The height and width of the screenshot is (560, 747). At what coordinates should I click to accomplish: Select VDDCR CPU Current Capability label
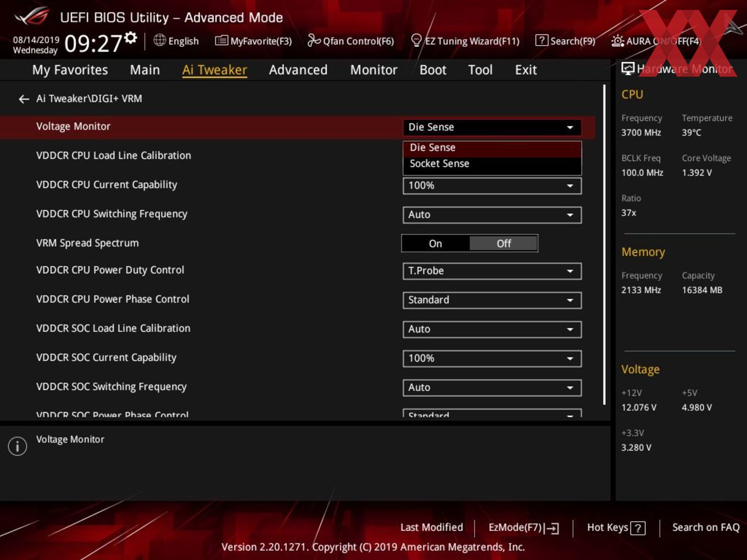[107, 185]
